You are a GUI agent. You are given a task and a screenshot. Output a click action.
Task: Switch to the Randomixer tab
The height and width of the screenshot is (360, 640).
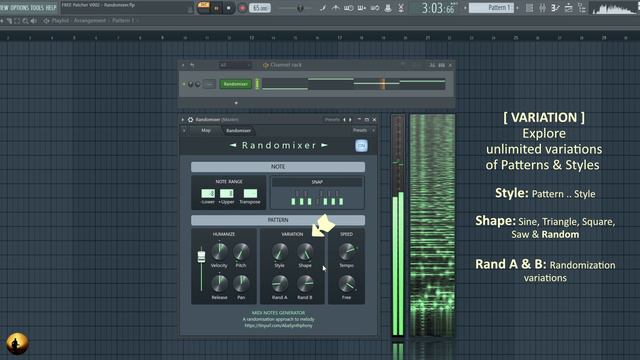[x=238, y=131]
